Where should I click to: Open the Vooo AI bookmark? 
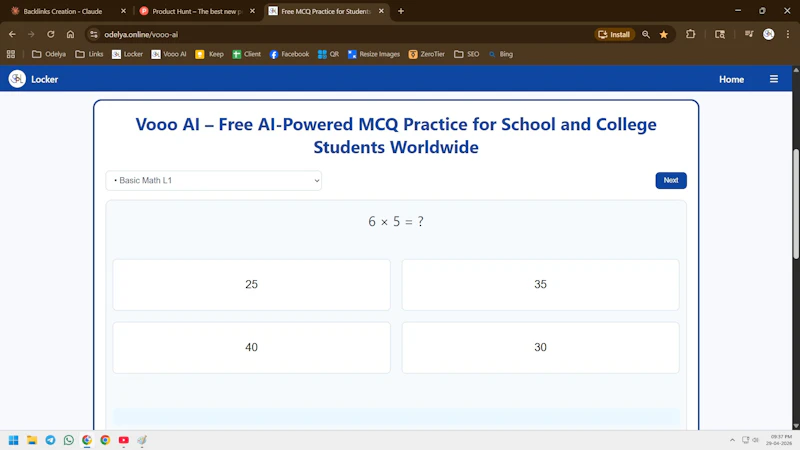point(169,54)
